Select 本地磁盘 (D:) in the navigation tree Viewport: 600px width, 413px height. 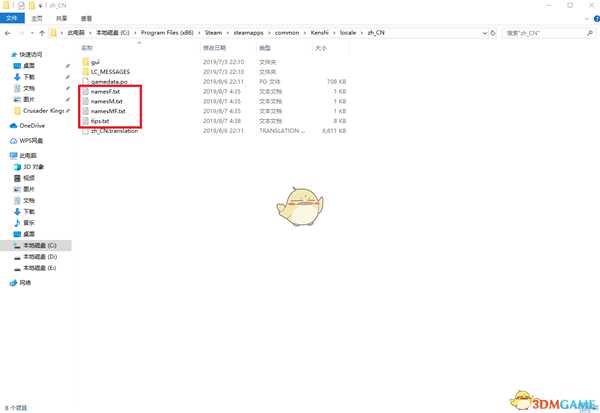38,257
